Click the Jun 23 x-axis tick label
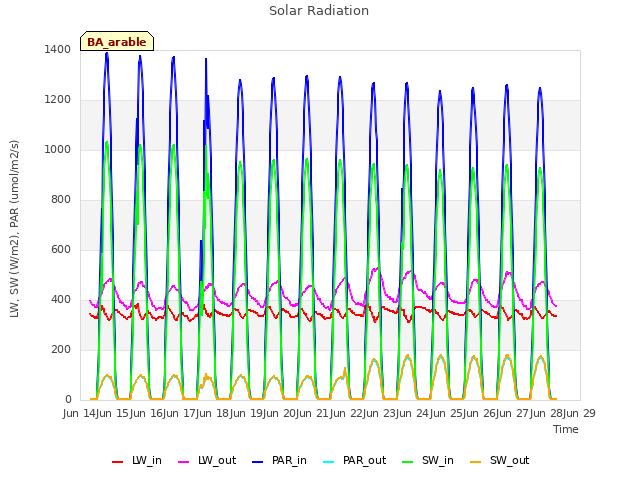This screenshot has height=480, width=640. click(381, 413)
